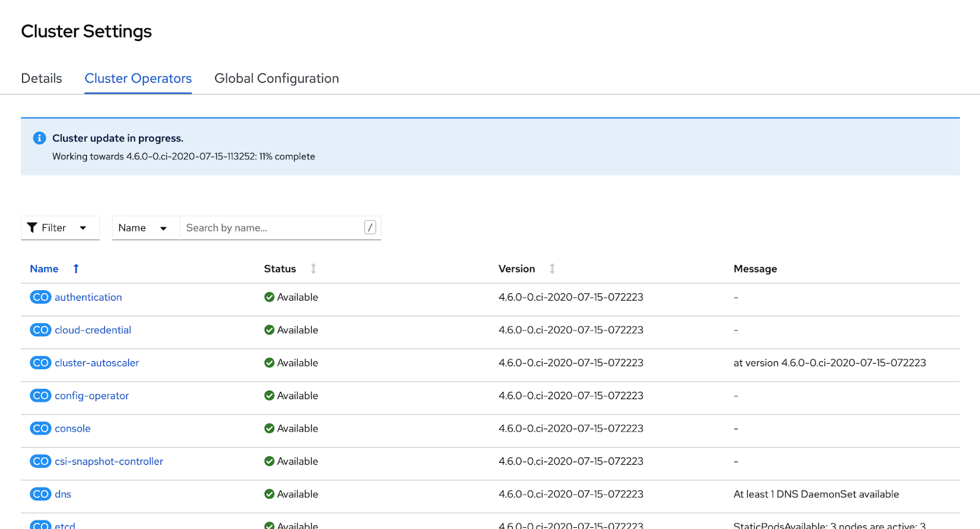Click the CO badge beside config-operator

coord(41,396)
